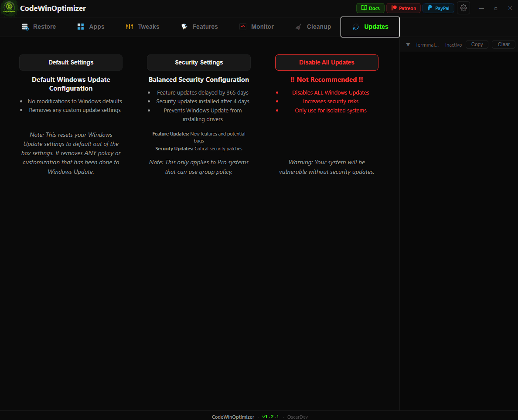Viewport: 518px width, 420px height.
Task: Switch to the Apps tab
Action: (91, 27)
